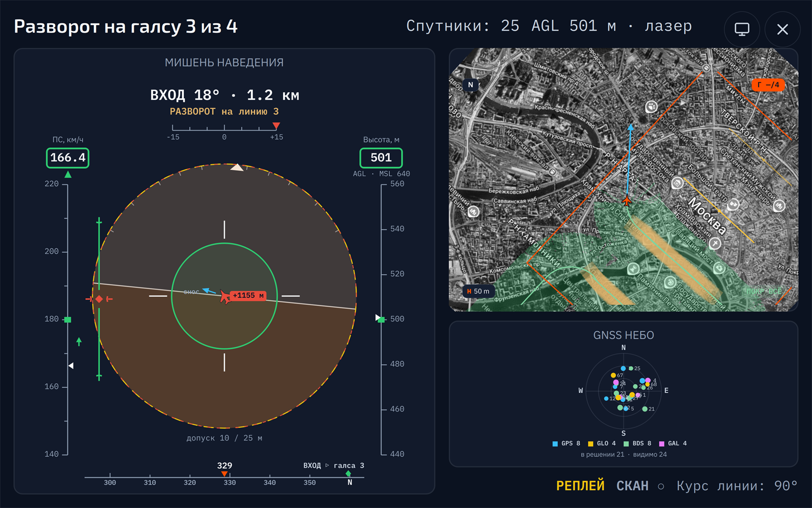Toggle the BDS 8 legend swatch
Screen dimensions: 812x508
tap(626, 444)
